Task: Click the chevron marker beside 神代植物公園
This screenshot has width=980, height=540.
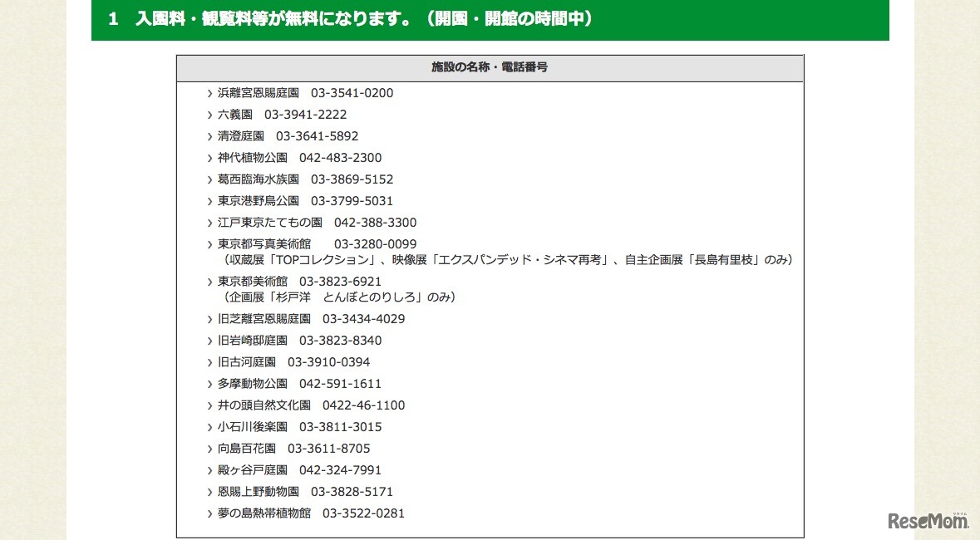Action: [209, 157]
